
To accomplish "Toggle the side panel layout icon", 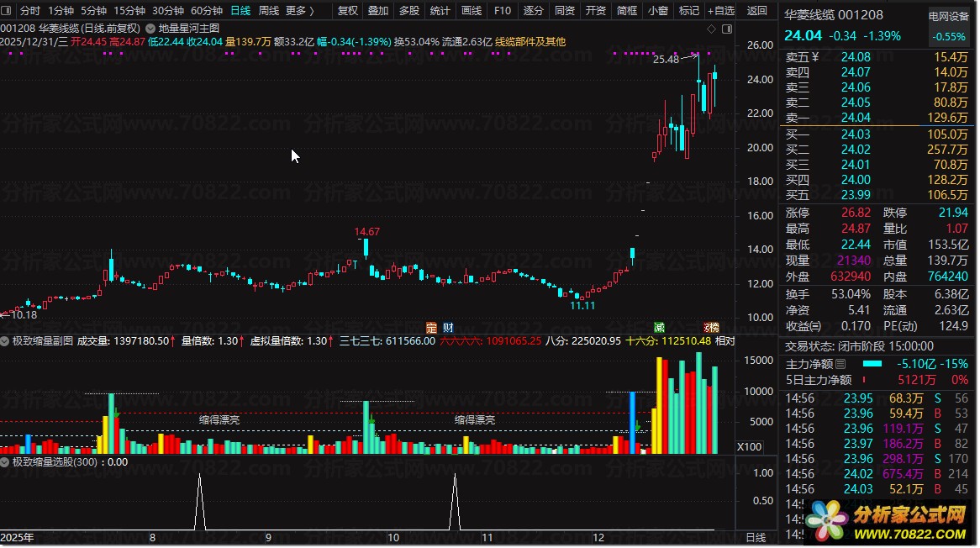I will (x=727, y=29).
